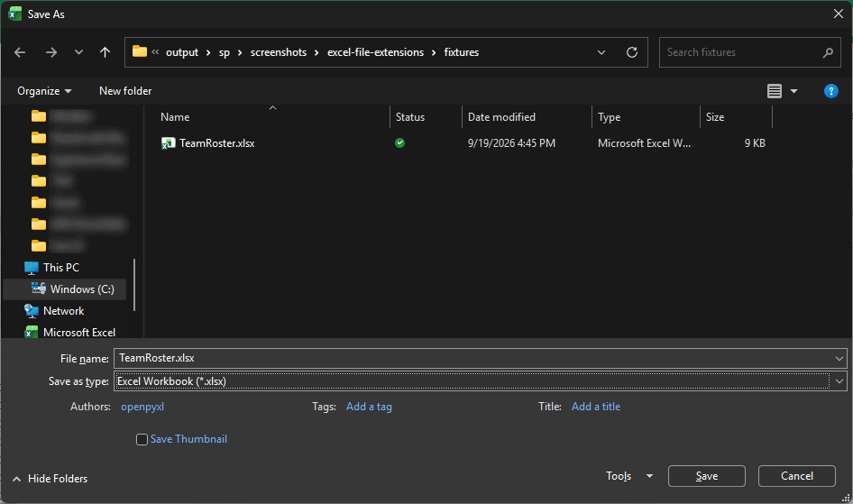The height and width of the screenshot is (504, 853).
Task: Close the Save As dialog
Action: (x=839, y=14)
